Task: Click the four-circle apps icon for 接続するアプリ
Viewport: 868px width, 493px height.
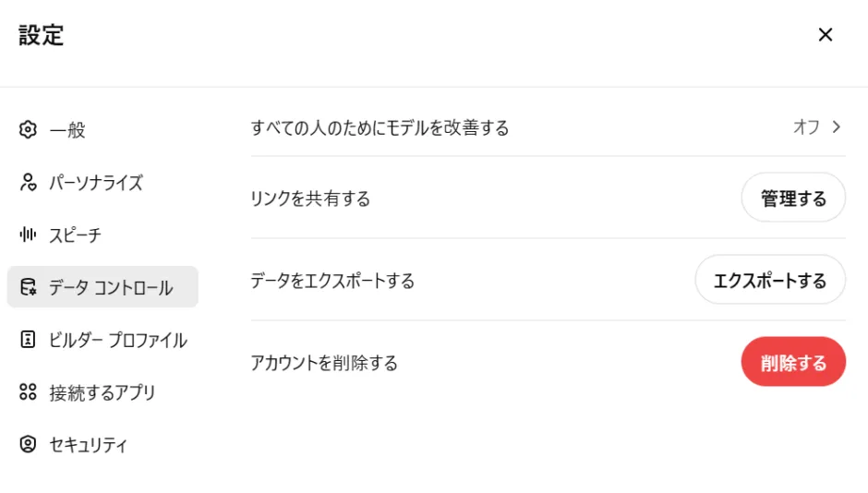Action: [x=28, y=392]
